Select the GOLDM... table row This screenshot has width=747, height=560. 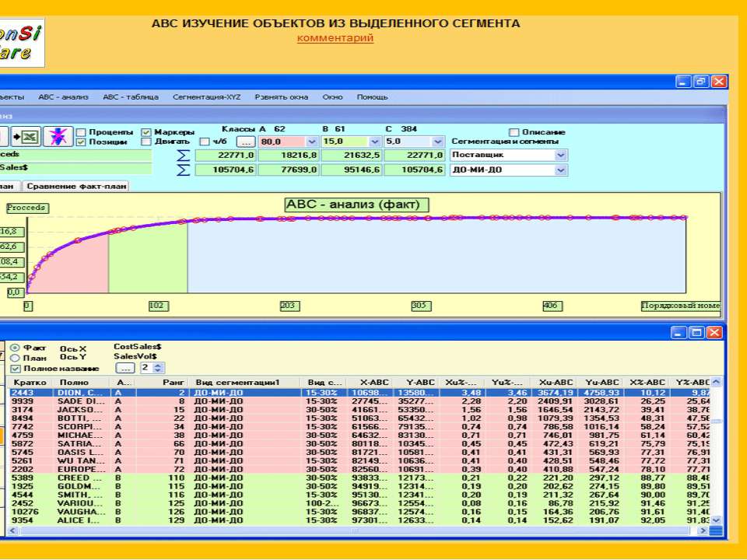coord(359,487)
